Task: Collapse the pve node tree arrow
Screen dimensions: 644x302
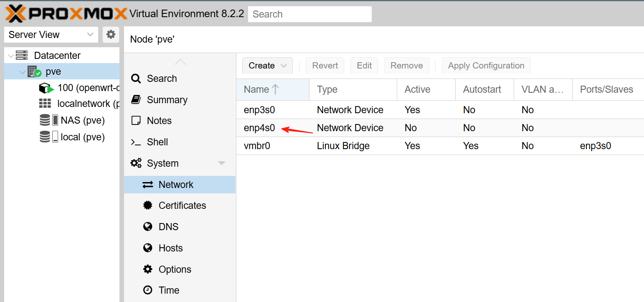Action: click(x=22, y=72)
